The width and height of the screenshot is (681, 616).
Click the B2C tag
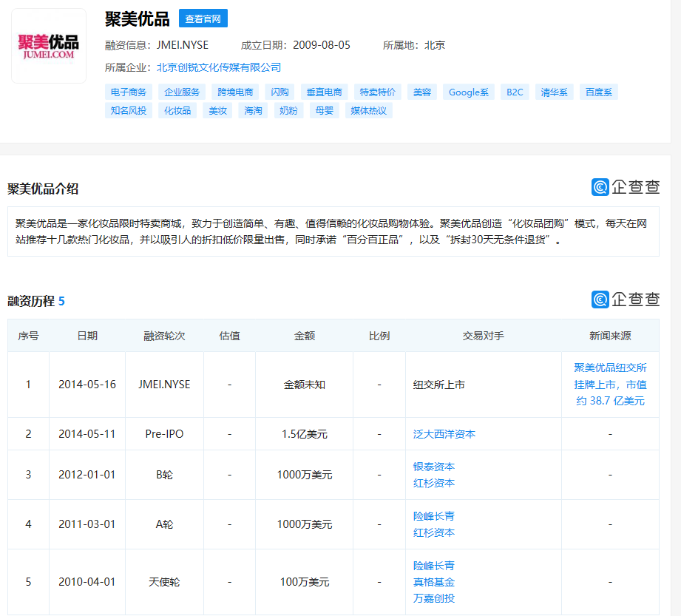(515, 92)
